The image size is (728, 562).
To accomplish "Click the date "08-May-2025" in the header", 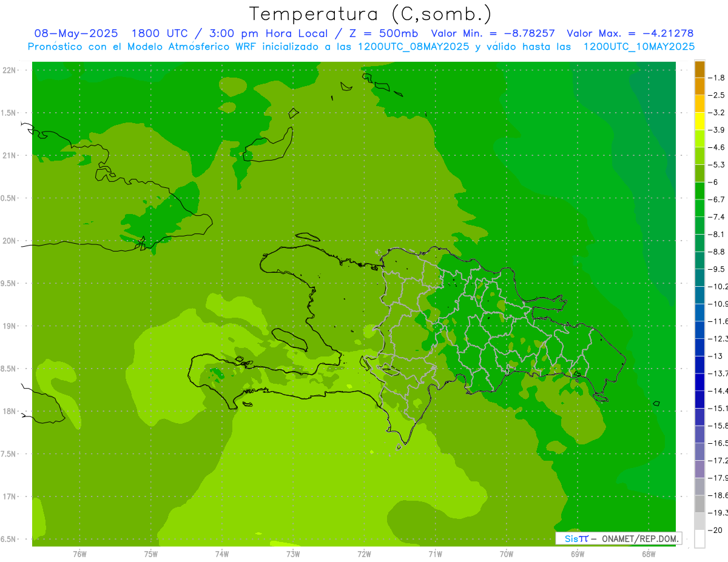I will [76, 33].
